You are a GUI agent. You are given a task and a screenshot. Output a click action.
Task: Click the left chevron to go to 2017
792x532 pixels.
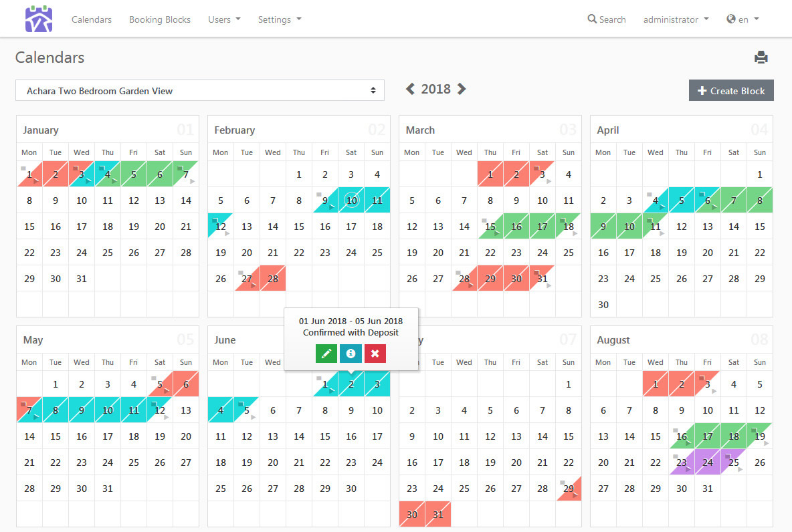tap(410, 88)
